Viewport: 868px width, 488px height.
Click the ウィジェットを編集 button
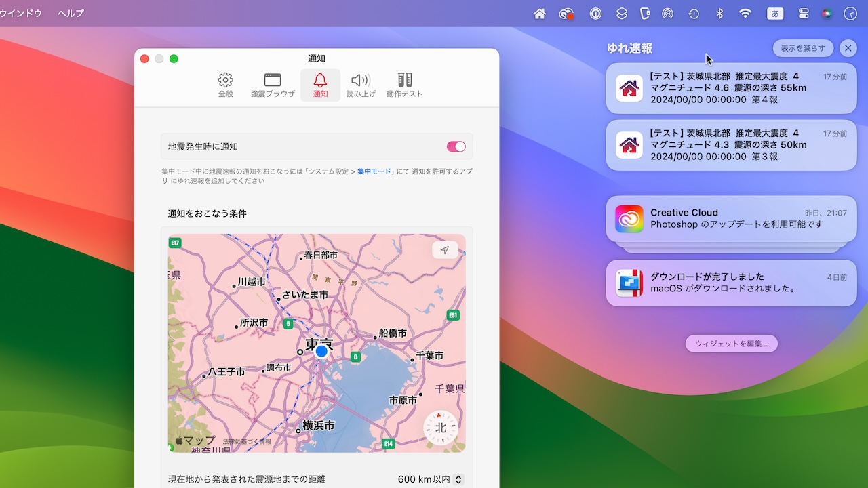click(731, 344)
